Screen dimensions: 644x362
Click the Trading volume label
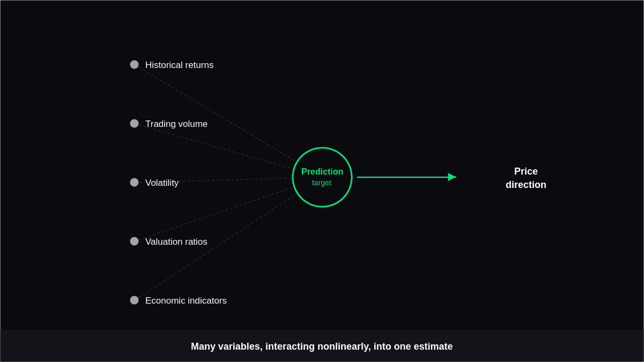[x=176, y=124]
